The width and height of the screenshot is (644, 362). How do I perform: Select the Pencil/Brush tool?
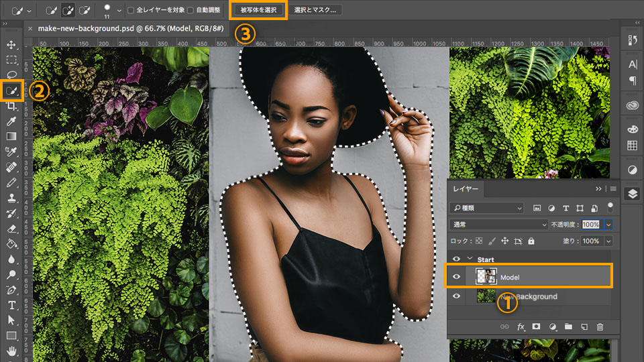pos(11,182)
